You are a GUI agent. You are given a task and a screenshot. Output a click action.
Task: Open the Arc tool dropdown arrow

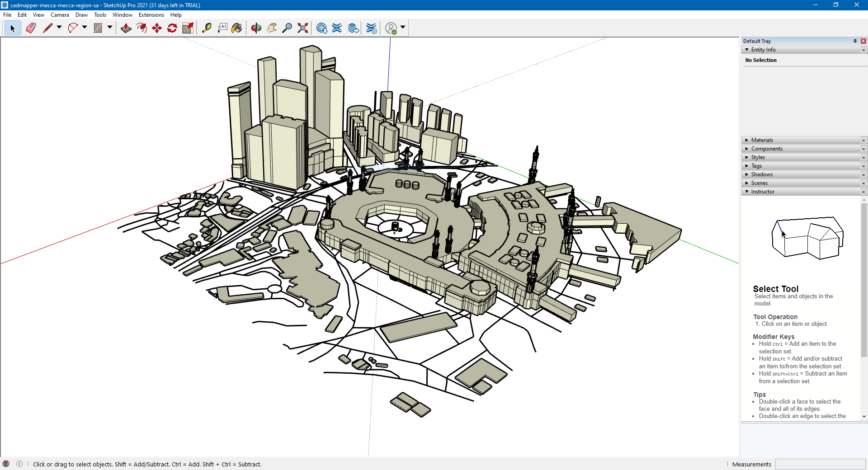pos(85,28)
